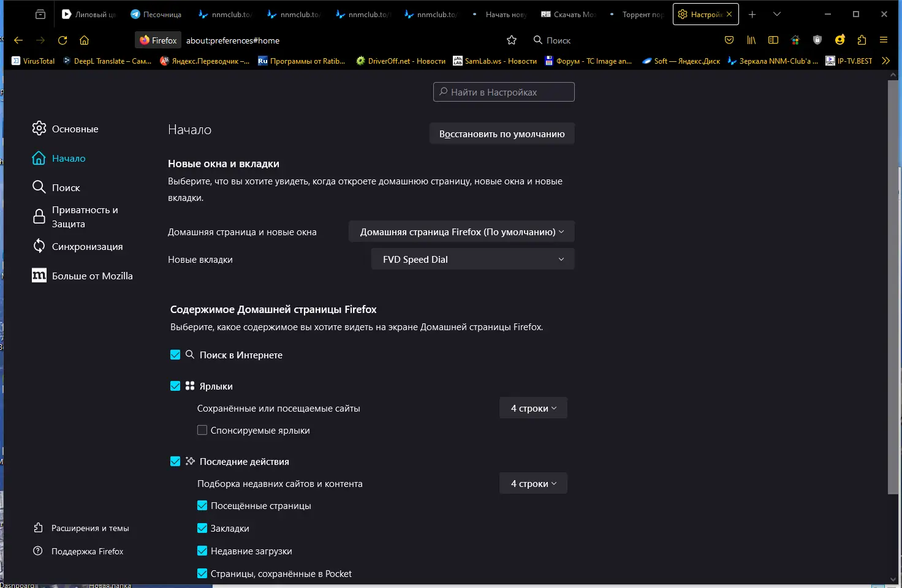
Task: Enable the sponsored shortcuts checkbox
Action: [202, 431]
